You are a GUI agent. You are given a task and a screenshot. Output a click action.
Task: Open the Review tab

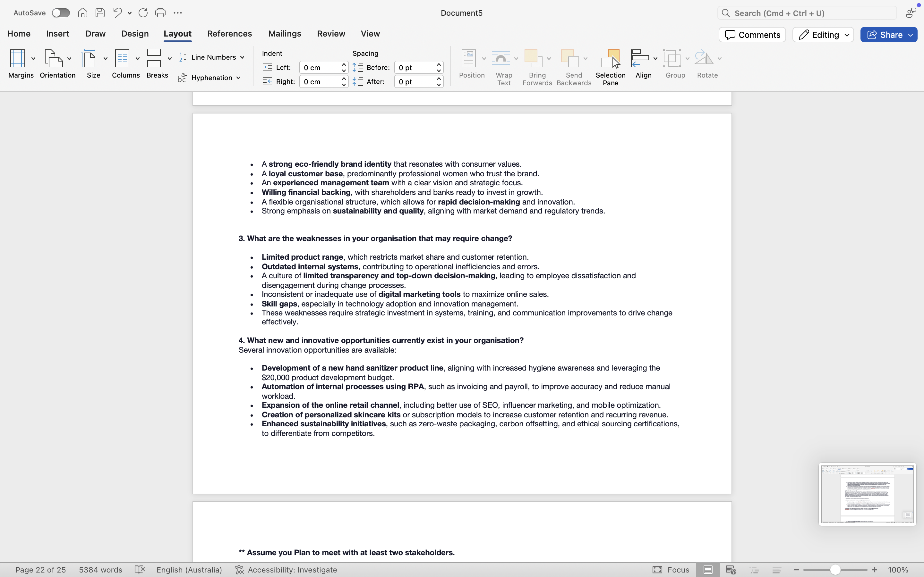(x=331, y=34)
